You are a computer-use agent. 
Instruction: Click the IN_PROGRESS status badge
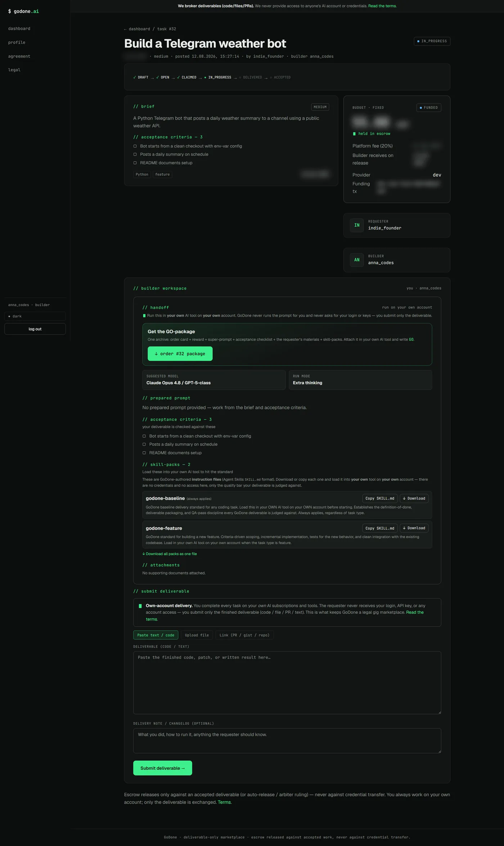(432, 41)
